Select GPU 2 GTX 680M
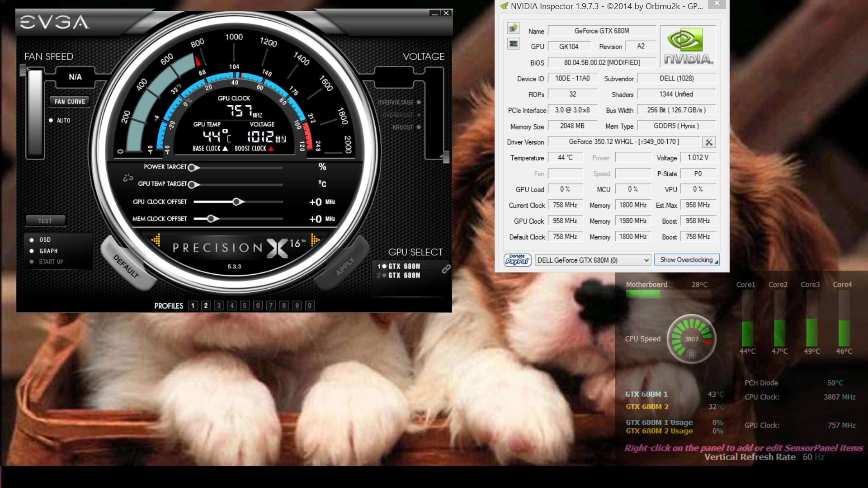Viewport: 868px width, 488px height. [x=399, y=276]
